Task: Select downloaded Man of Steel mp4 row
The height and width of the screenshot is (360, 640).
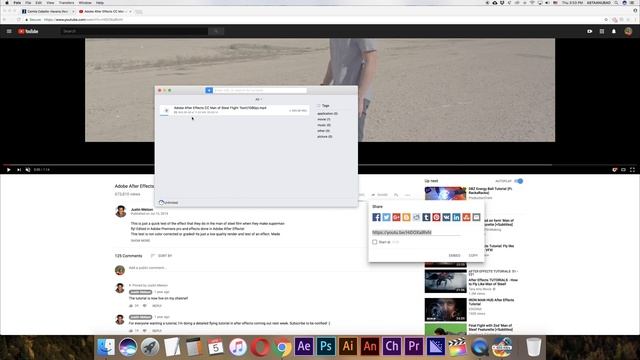Action: tap(234, 110)
